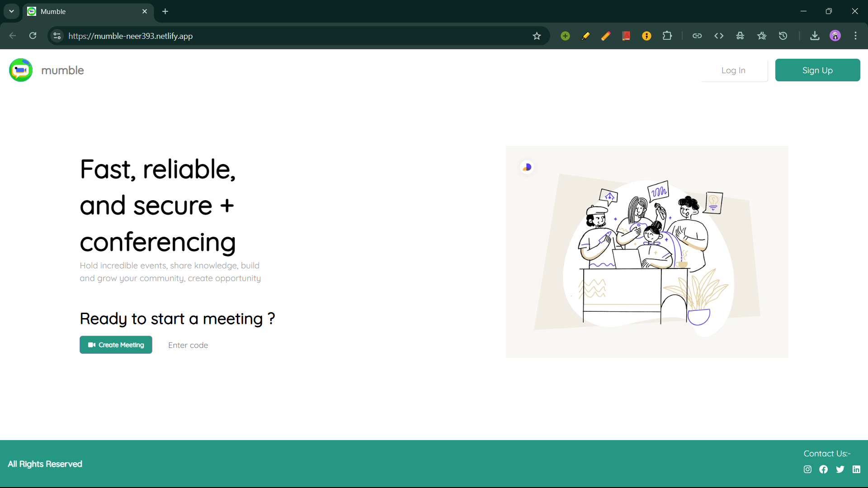Click the 'Ready to start a meeting ?' text
868x488 pixels.
(x=177, y=319)
